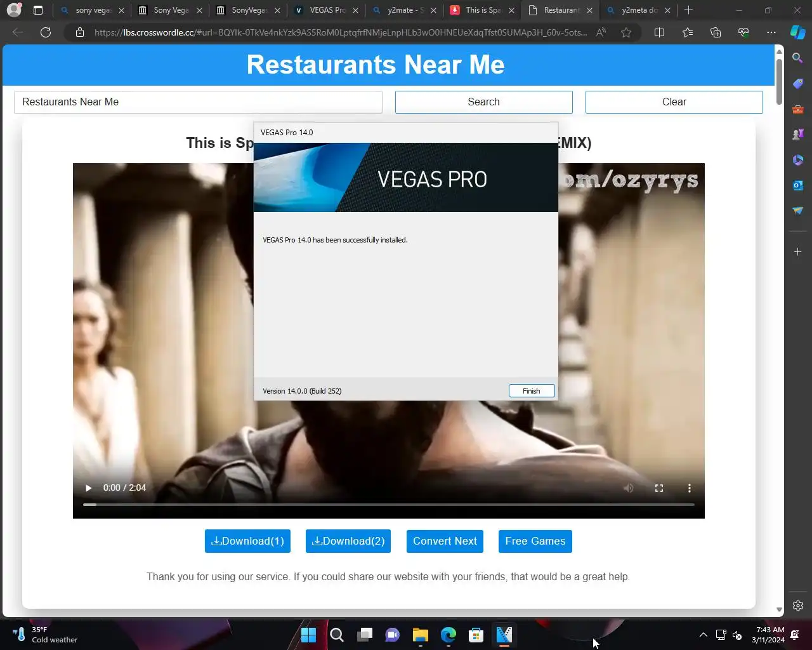Open File Explorer from taskbar
The image size is (812, 650).
421,635
